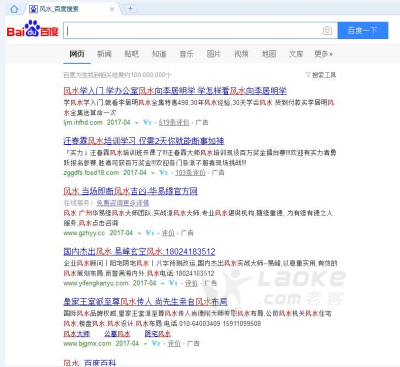Click the www.gzhyy.cc green URL text
The height and width of the screenshot is (367, 400).
[84, 233]
